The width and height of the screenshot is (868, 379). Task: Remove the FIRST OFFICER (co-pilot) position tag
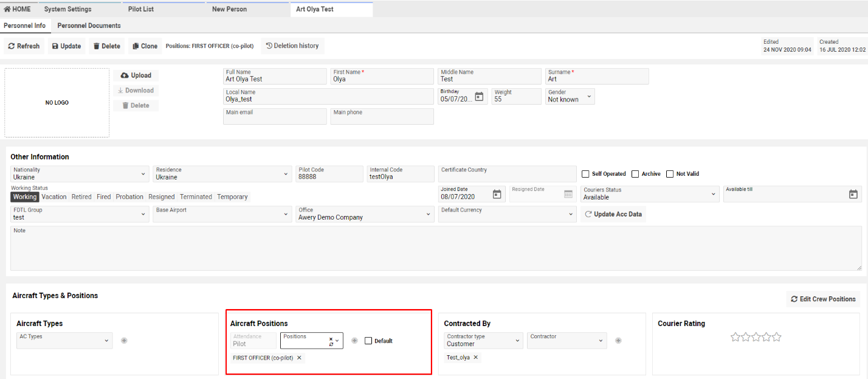tap(299, 358)
